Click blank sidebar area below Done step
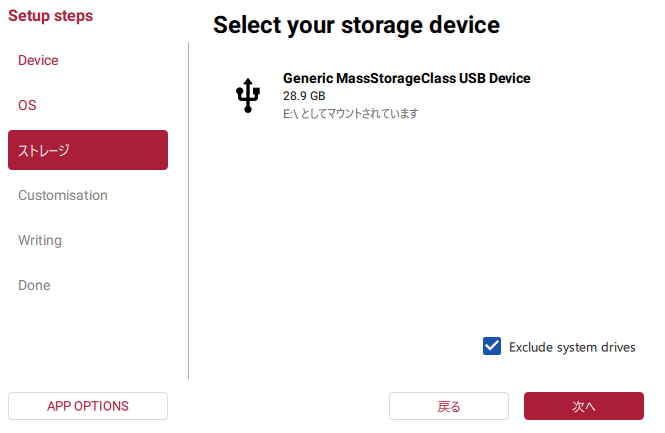665x433 pixels. click(x=88, y=340)
